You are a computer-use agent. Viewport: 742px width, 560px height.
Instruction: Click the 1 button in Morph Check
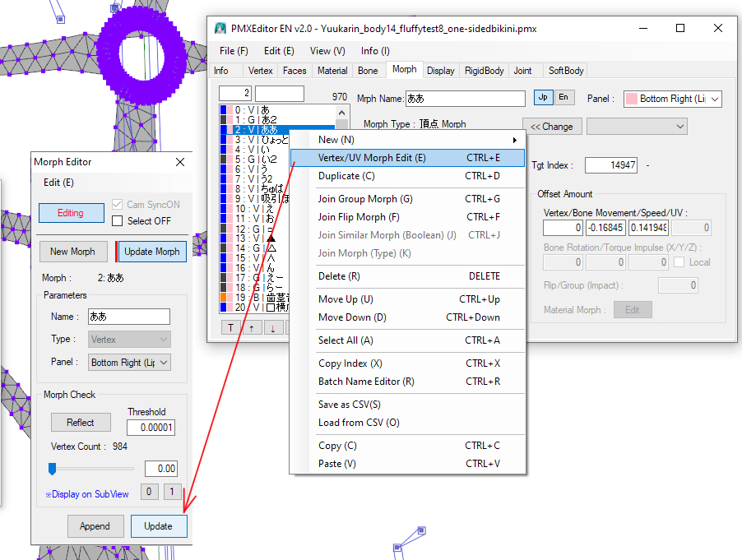pyautogui.click(x=172, y=492)
